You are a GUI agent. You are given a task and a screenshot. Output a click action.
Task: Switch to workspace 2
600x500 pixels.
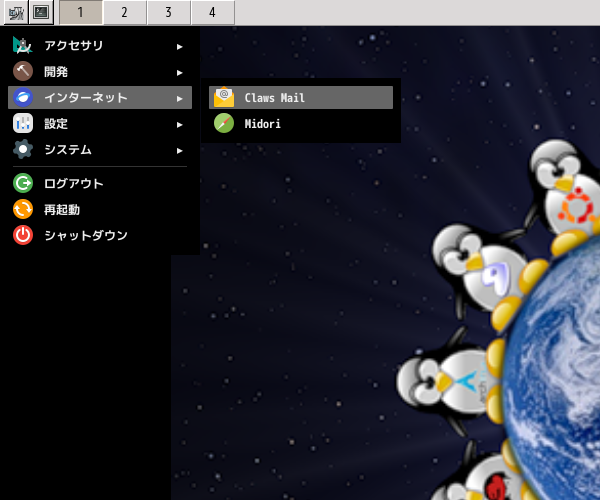(x=125, y=13)
